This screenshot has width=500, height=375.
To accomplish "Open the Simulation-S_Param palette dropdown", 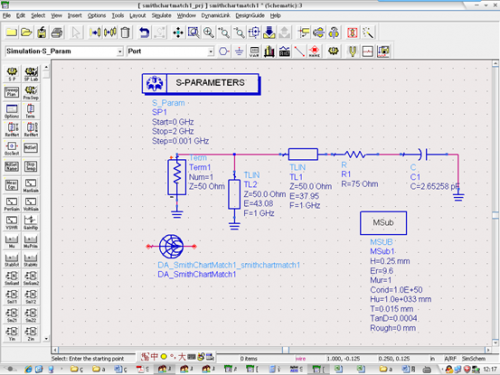I will [120, 51].
